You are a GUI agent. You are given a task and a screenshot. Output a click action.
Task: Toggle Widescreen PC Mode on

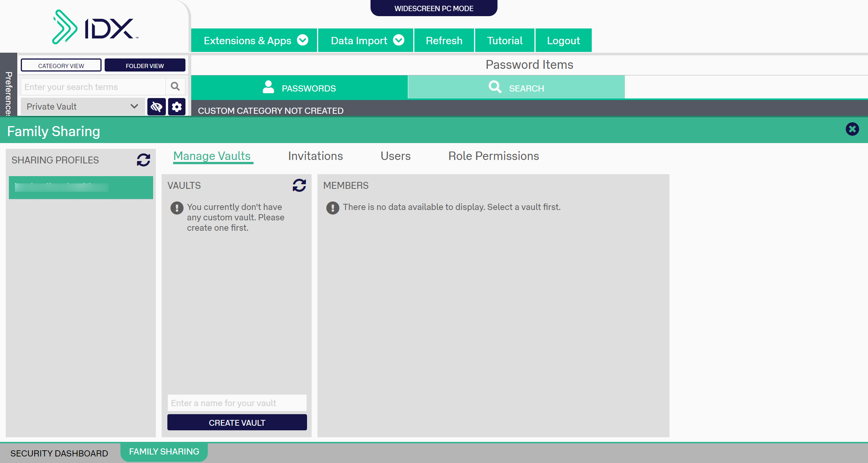434,8
